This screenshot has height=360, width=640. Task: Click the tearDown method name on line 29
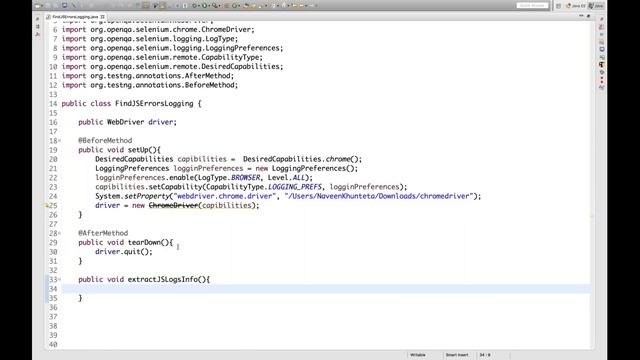(144, 242)
